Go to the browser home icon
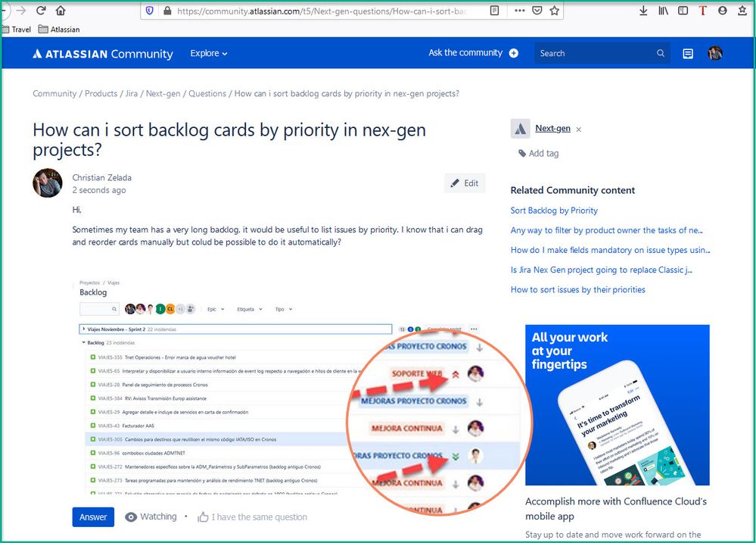Screen dimensions: 756x543 (x=61, y=10)
